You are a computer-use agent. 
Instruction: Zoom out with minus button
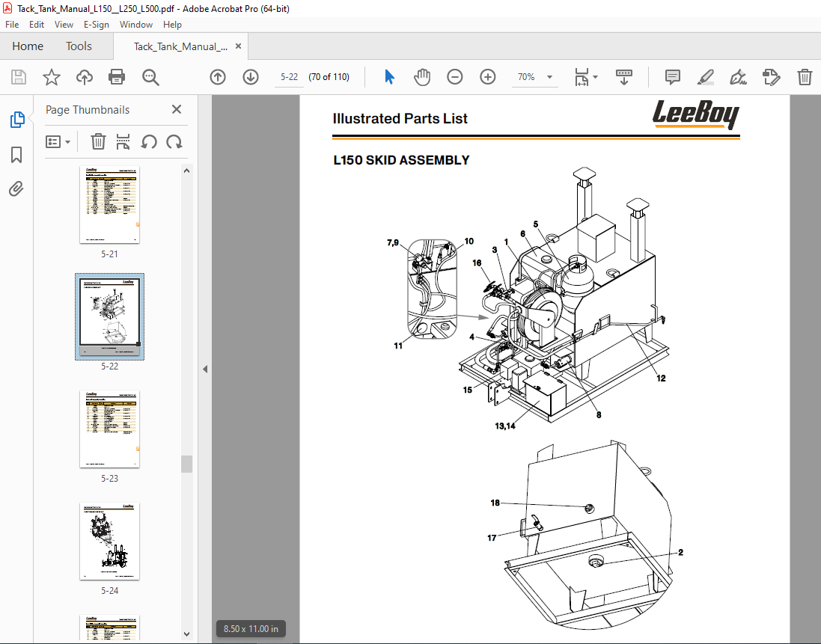[455, 78]
